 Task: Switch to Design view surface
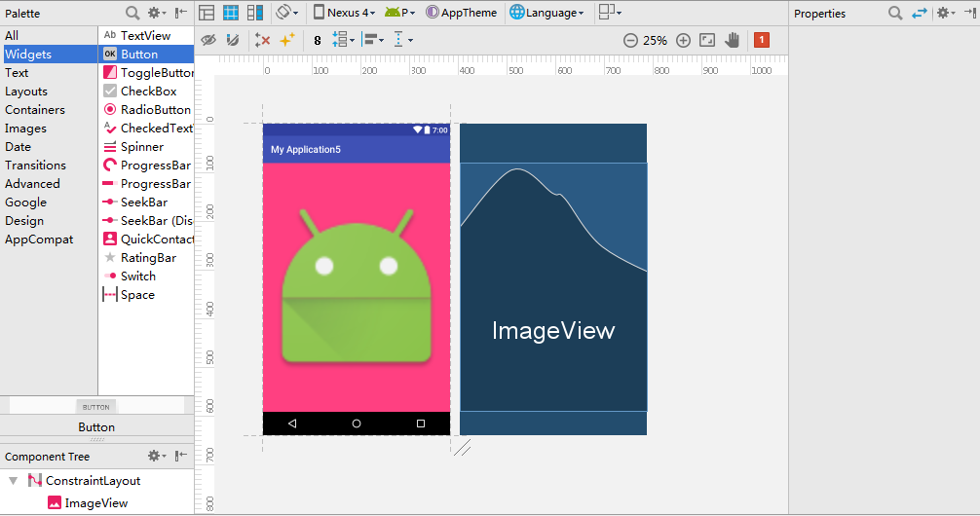tap(207, 13)
